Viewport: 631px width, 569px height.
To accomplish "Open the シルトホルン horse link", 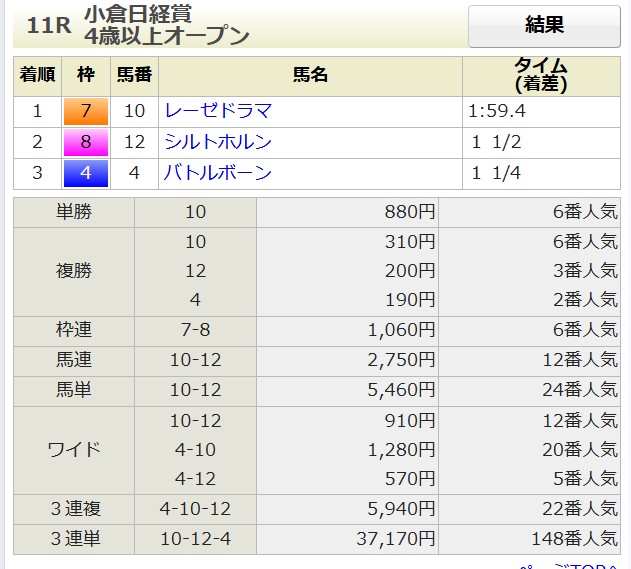I will point(217,142).
